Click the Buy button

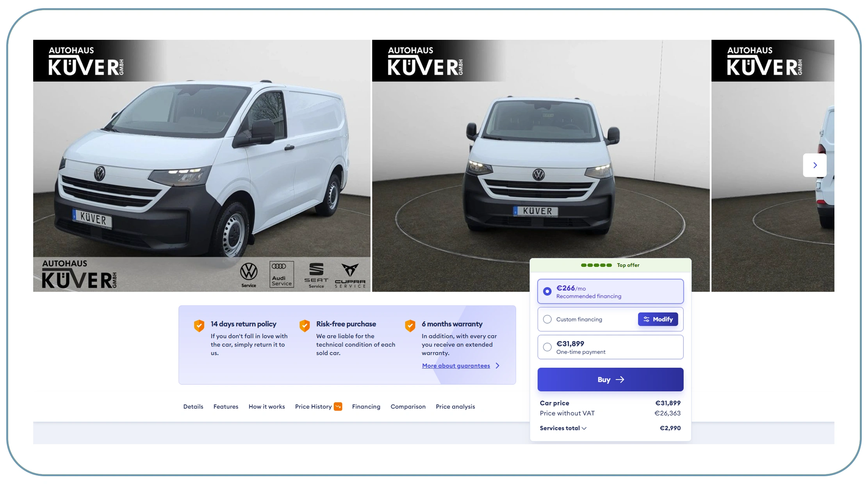tap(610, 379)
